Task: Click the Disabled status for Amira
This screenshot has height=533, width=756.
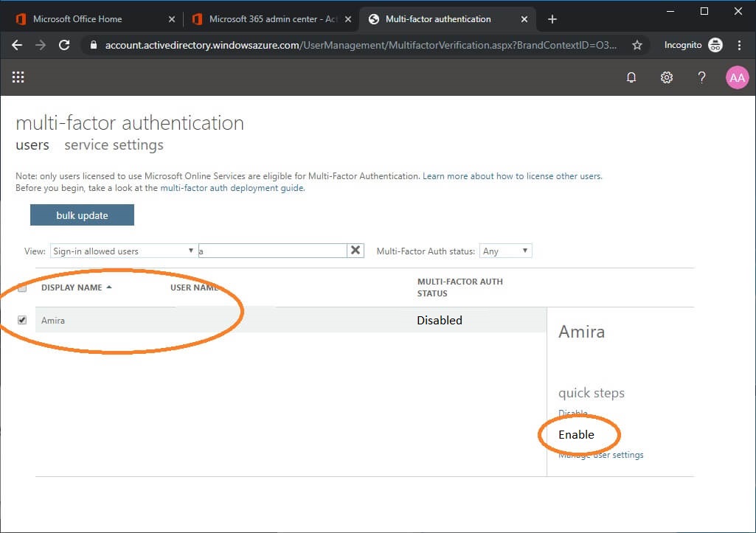Action: 440,321
